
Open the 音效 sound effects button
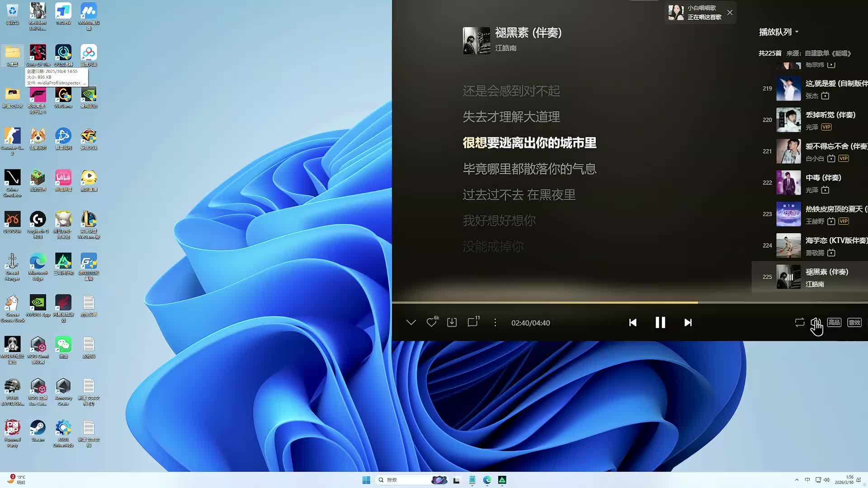[x=854, y=323]
